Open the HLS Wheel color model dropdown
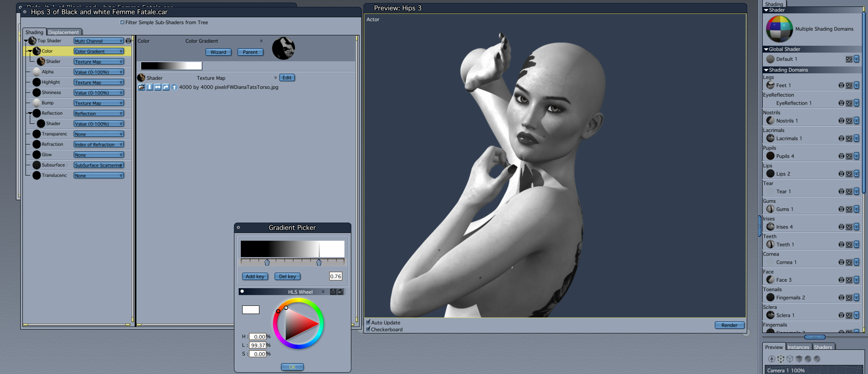Image resolution: width=868 pixels, height=374 pixels. pyautogui.click(x=322, y=292)
